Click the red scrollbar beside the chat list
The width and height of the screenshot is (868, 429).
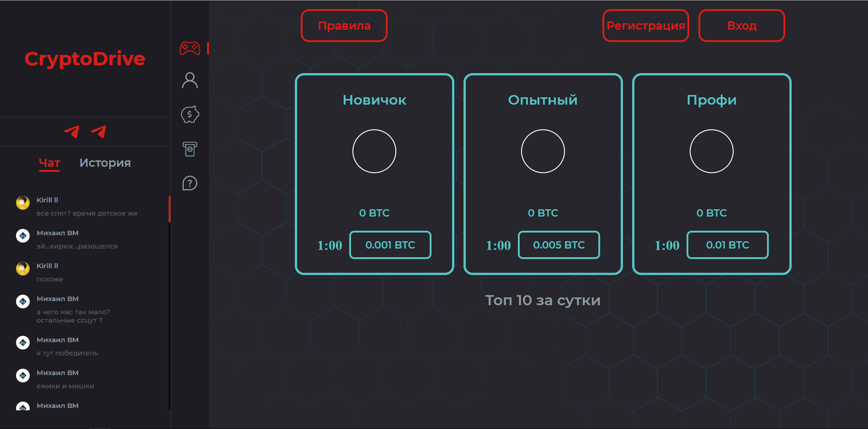[x=170, y=210]
